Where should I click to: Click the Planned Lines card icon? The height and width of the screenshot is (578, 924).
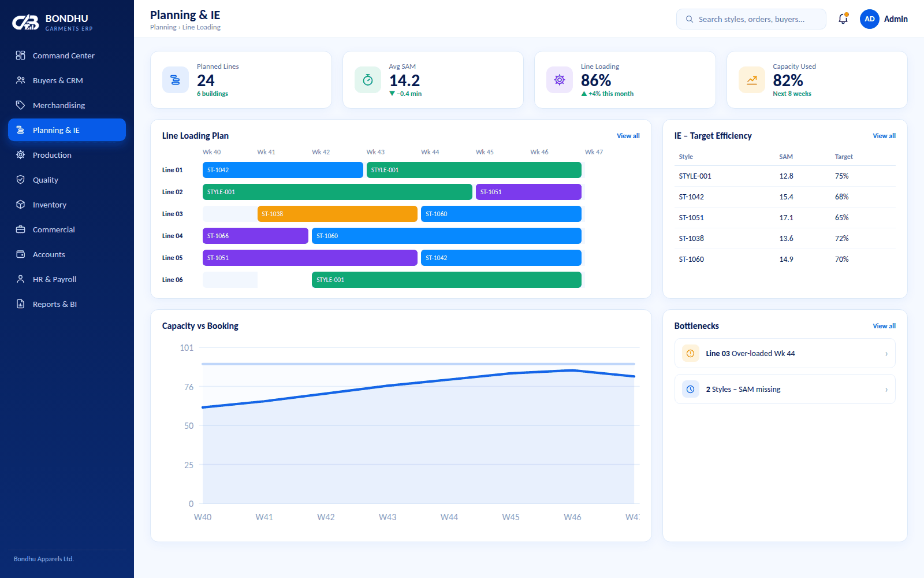[x=175, y=80]
